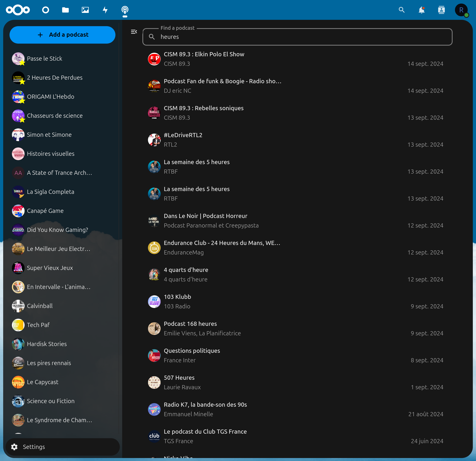
Task: Click the Dans Le Noir cover artwork
Action: tap(154, 221)
